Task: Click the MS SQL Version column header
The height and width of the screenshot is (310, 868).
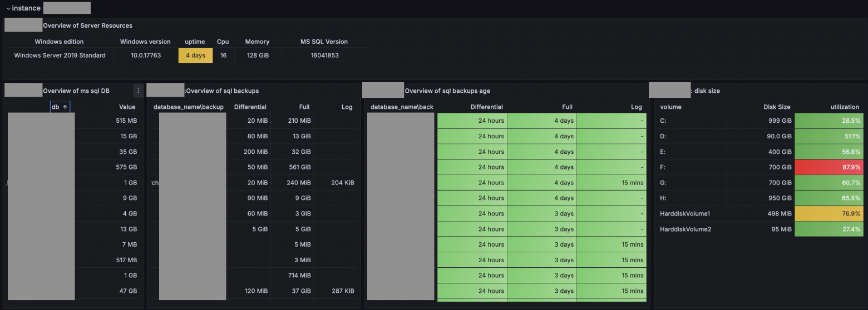Action: coord(324,42)
